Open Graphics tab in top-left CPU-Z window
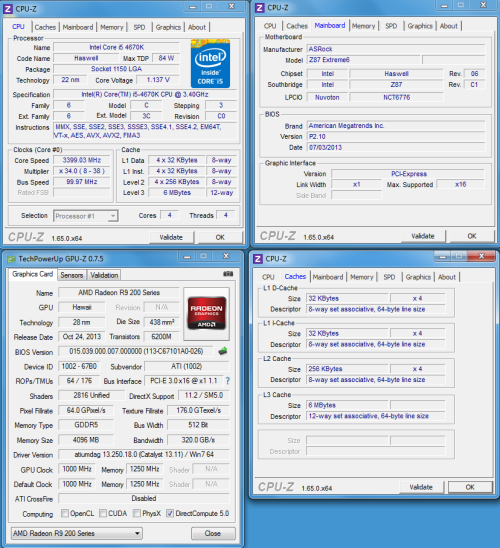The height and width of the screenshot is (548, 500). 168,27
